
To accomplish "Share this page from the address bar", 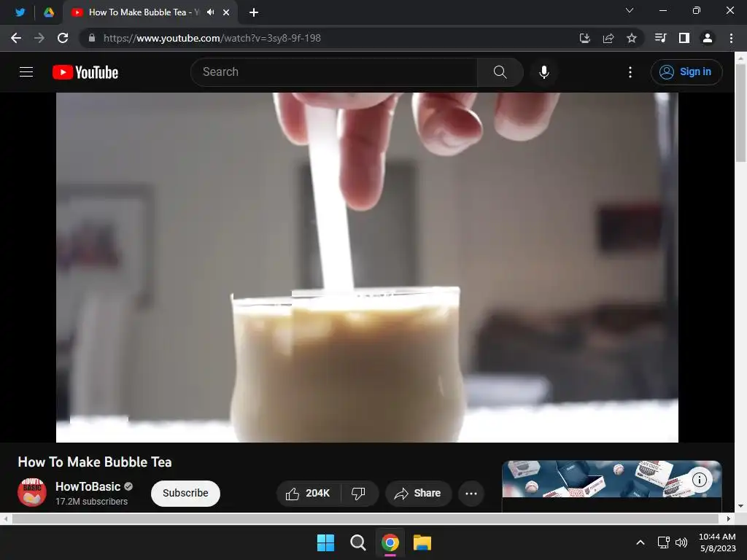I will pos(608,38).
